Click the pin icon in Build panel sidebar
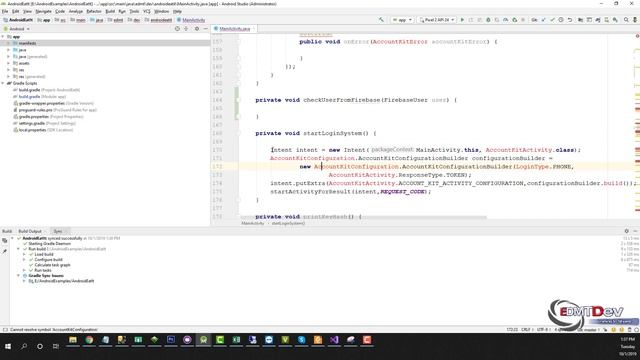The width and height of the screenshot is (640, 360). tap(4, 251)
